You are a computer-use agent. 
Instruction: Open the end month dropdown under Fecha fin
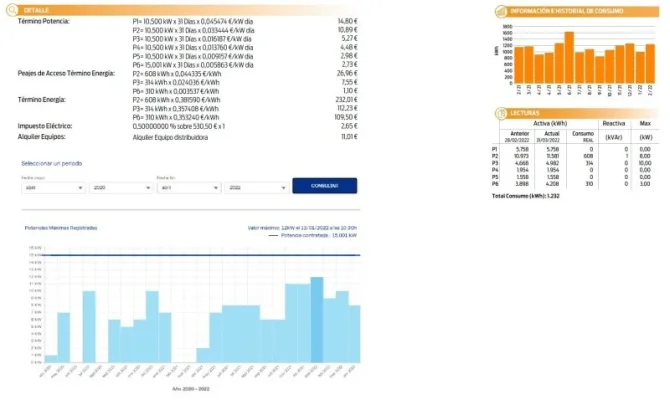point(188,188)
